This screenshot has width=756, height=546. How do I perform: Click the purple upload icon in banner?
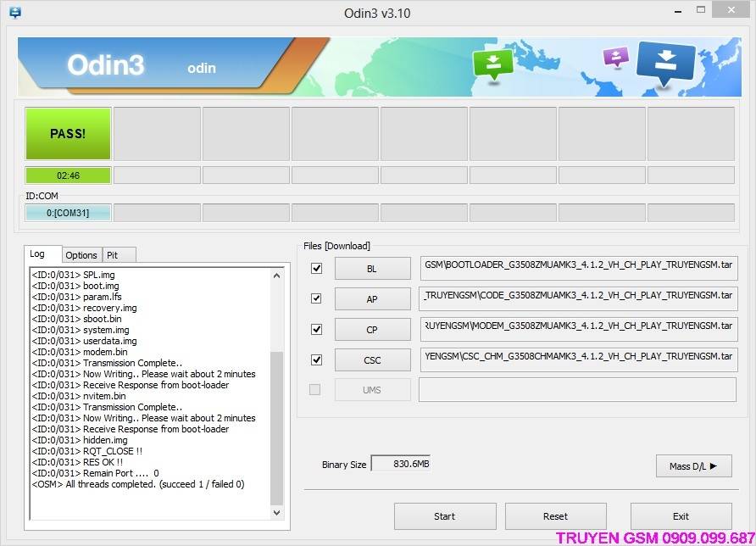click(x=616, y=57)
